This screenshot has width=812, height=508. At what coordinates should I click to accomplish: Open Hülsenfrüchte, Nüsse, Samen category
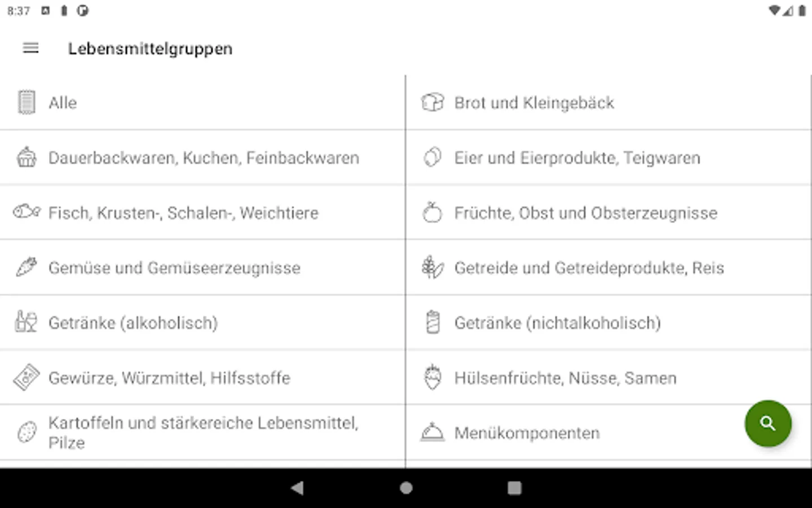(608, 378)
